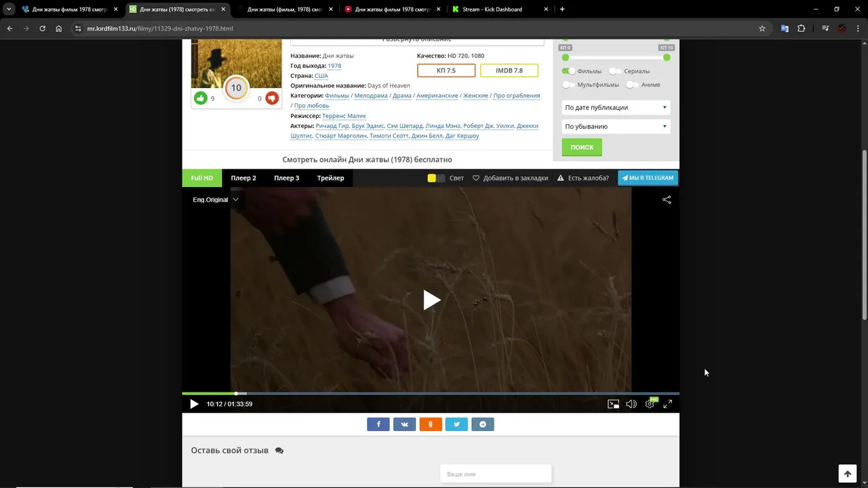Adjust the left KP rating slider handle
This screenshot has width=868, height=488.
click(x=566, y=58)
